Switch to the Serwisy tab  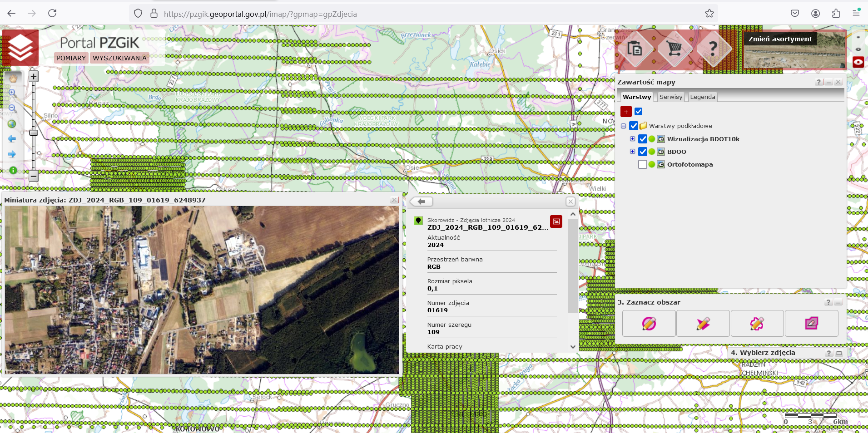pos(670,97)
